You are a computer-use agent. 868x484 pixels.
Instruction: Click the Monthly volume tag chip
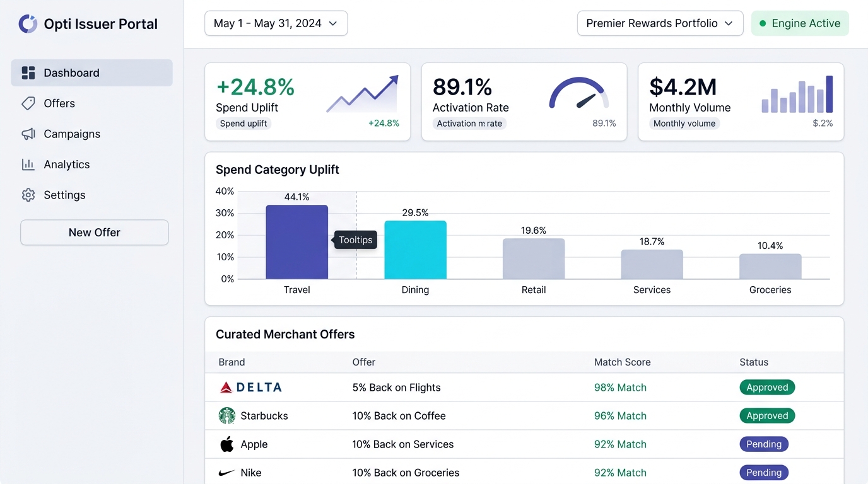click(x=684, y=124)
